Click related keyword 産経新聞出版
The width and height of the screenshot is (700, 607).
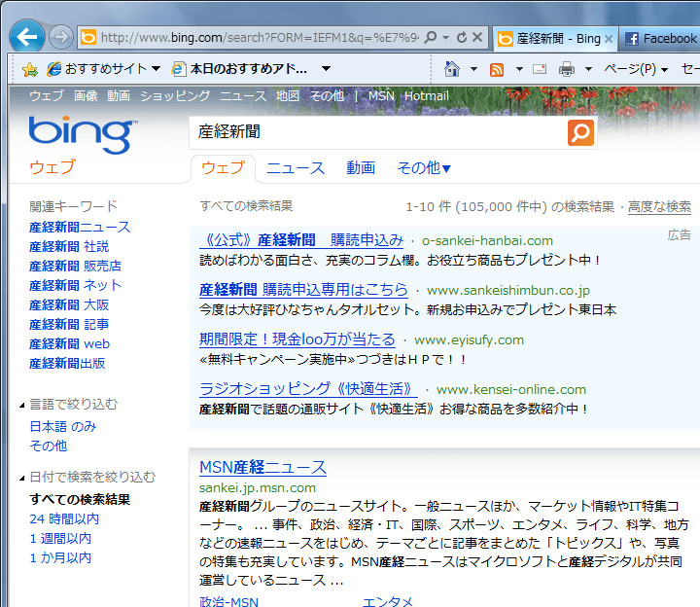(x=67, y=363)
